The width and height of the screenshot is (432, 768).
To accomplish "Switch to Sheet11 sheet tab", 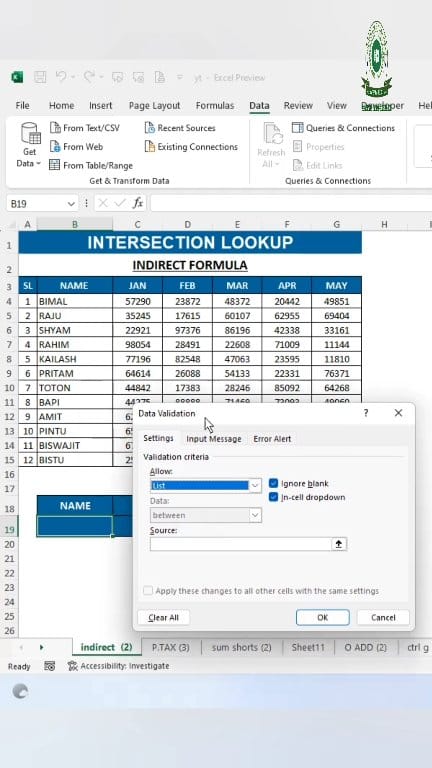I will point(308,647).
